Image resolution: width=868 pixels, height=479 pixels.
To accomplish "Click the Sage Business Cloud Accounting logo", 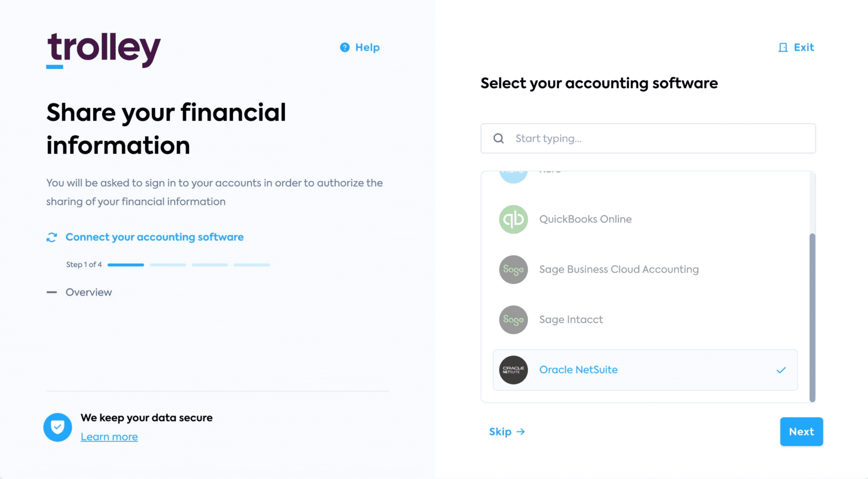I will click(513, 270).
